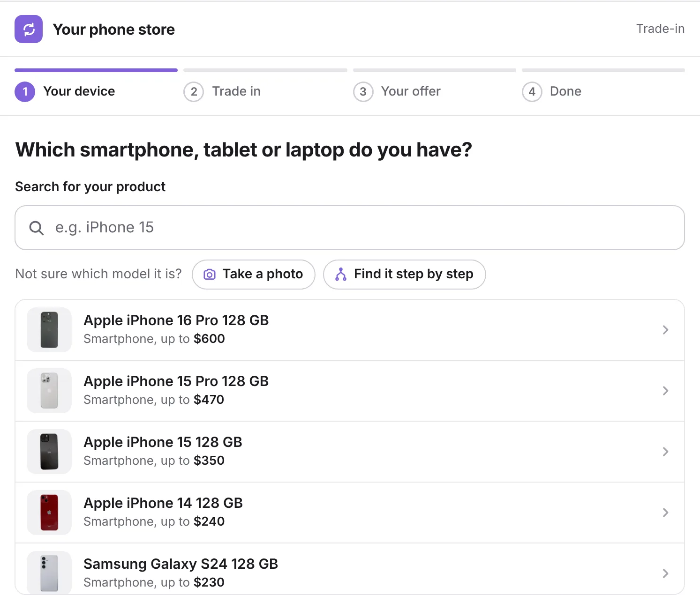Go to step 1 Your device
The width and height of the screenshot is (700, 595).
(x=65, y=91)
